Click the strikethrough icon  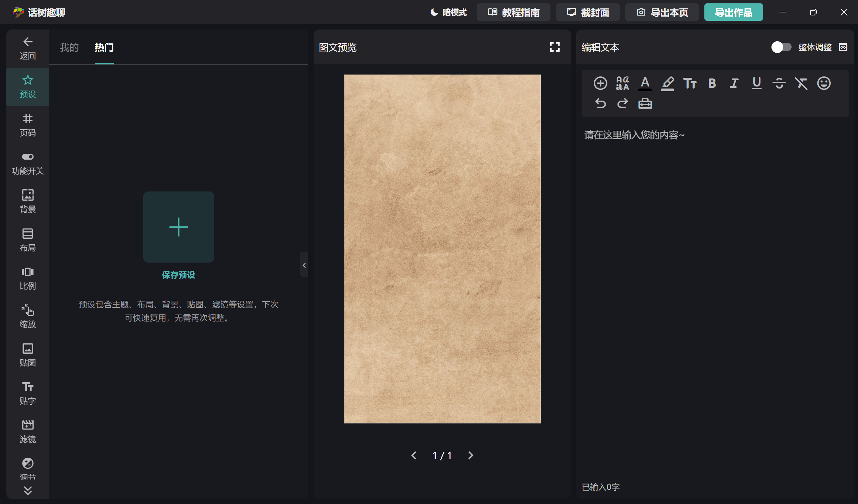779,83
